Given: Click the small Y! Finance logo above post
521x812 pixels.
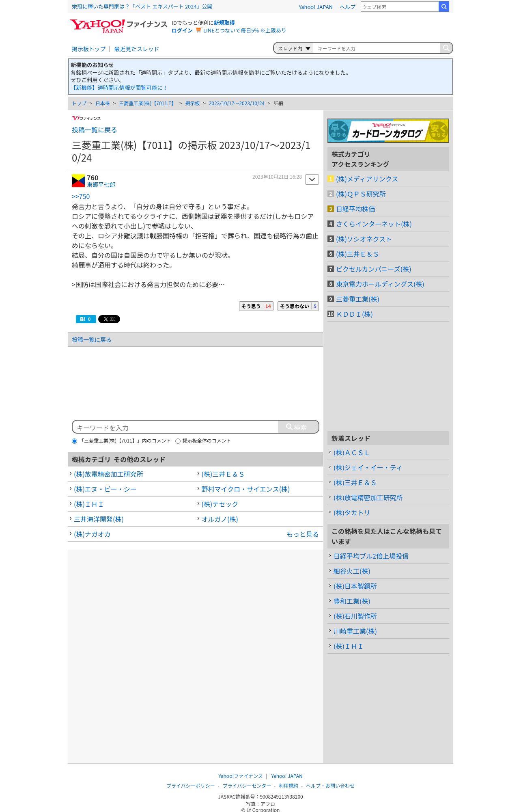Looking at the screenshot, I should click(86, 118).
